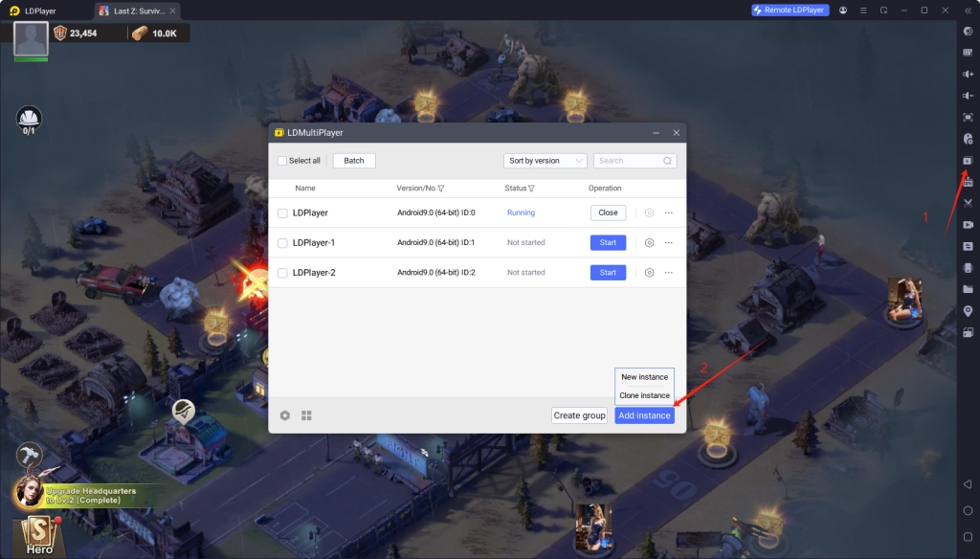Viewport: 980px width, 559px height.
Task: Click the Create group button
Action: 579,415
